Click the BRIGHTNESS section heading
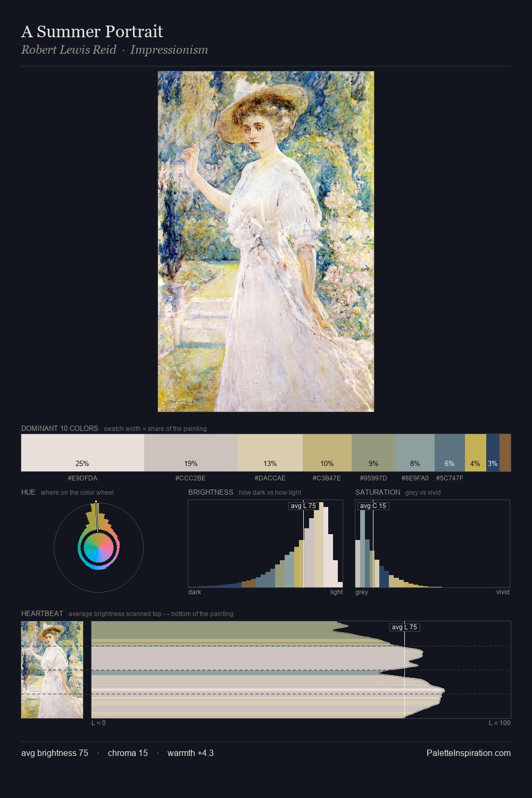The height and width of the screenshot is (798, 532). pos(211,492)
